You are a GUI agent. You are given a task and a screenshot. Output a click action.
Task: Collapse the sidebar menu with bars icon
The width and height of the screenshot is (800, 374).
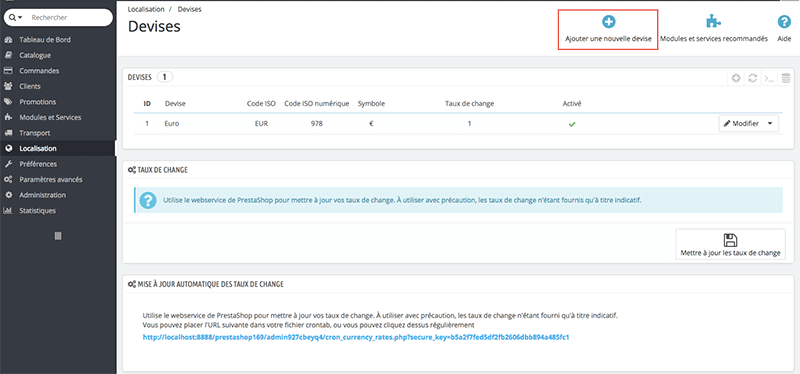click(x=58, y=236)
